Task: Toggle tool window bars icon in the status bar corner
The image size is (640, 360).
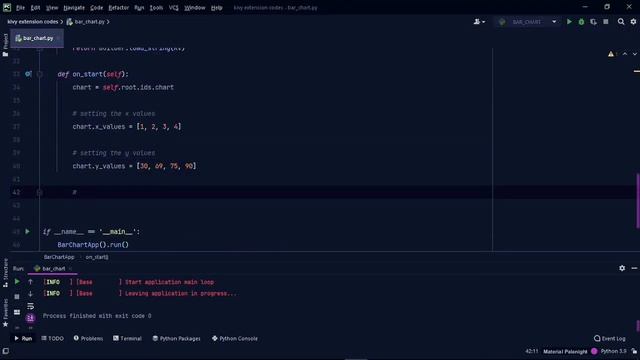Action: (x=5, y=351)
